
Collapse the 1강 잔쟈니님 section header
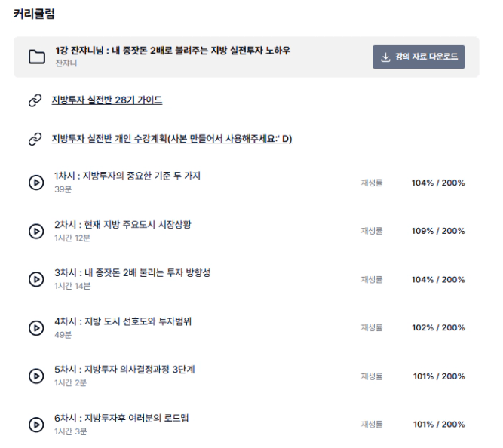tap(173, 51)
